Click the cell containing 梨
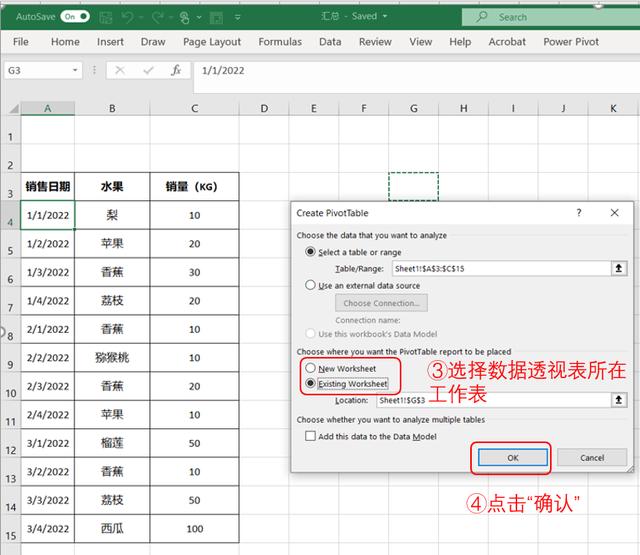 (x=112, y=215)
